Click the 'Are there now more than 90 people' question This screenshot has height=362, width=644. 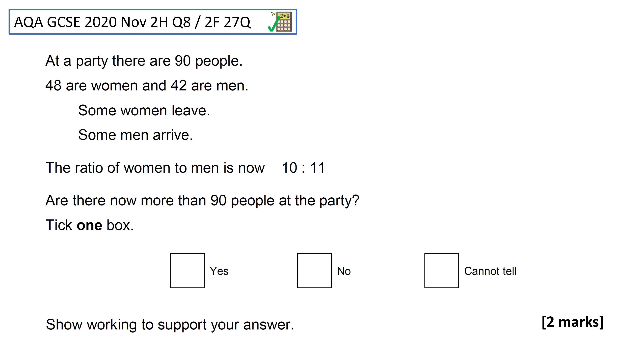[202, 201]
